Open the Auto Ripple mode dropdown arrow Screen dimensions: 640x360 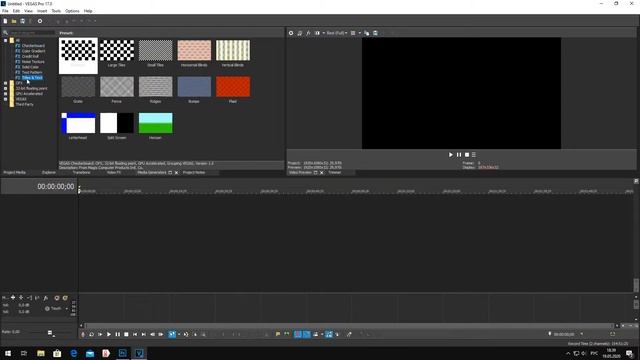point(322,334)
